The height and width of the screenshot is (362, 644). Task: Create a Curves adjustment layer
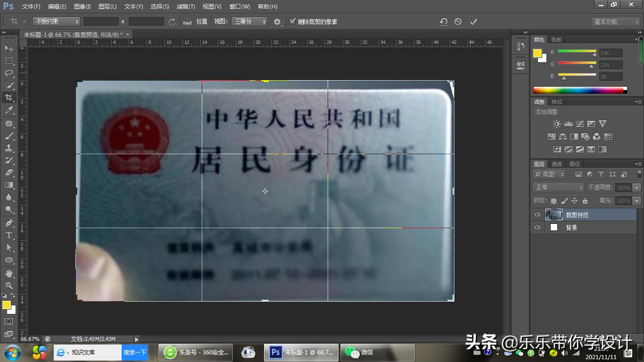[x=580, y=123]
